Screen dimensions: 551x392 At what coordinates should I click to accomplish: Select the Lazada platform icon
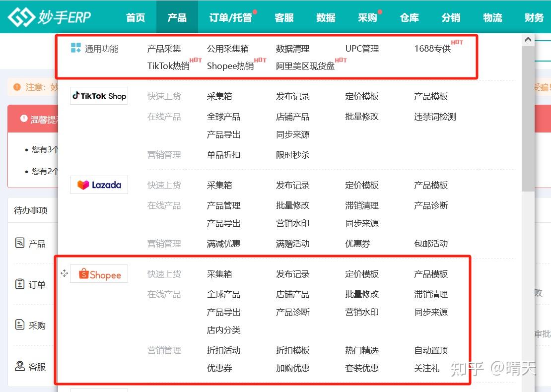coord(99,184)
